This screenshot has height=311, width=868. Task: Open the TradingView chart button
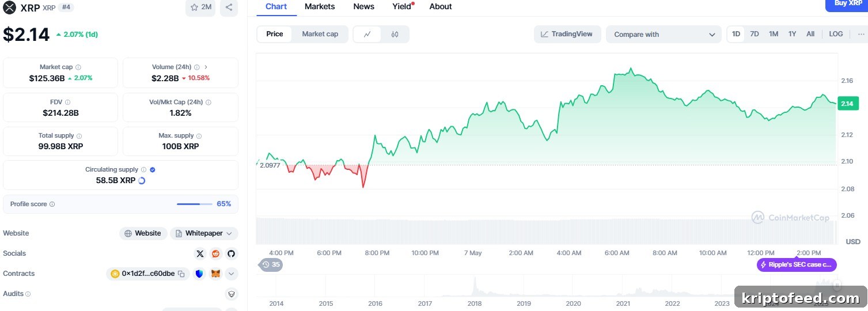(567, 34)
